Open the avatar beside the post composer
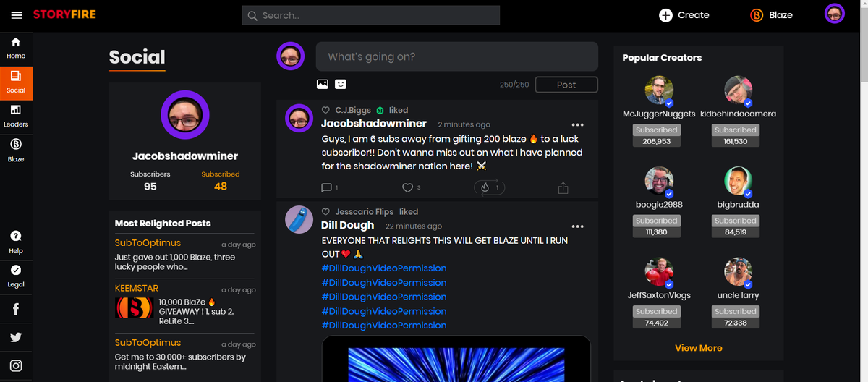 click(x=291, y=56)
